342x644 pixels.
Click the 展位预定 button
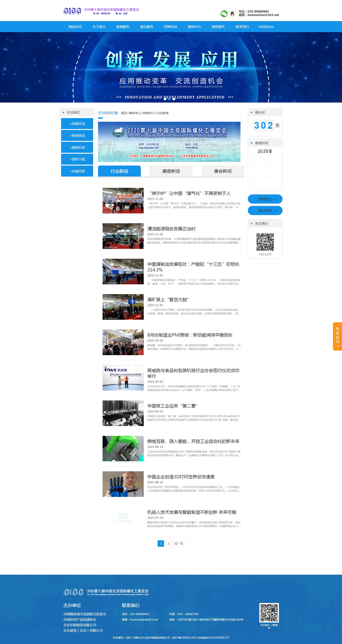pos(265,211)
